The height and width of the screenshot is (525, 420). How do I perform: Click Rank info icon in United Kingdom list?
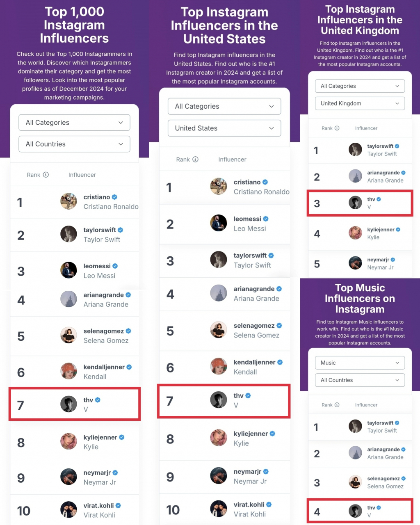click(x=337, y=128)
